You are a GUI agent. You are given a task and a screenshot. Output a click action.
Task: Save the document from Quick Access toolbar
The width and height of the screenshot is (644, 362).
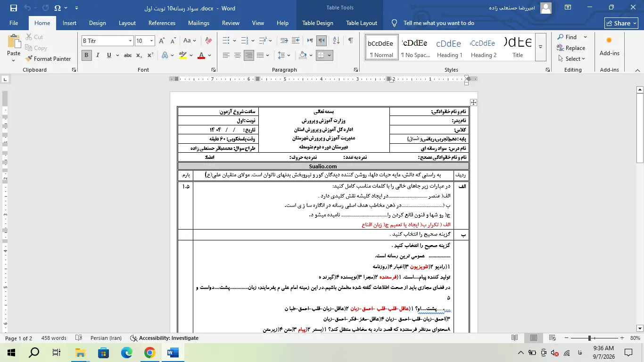[13, 8]
